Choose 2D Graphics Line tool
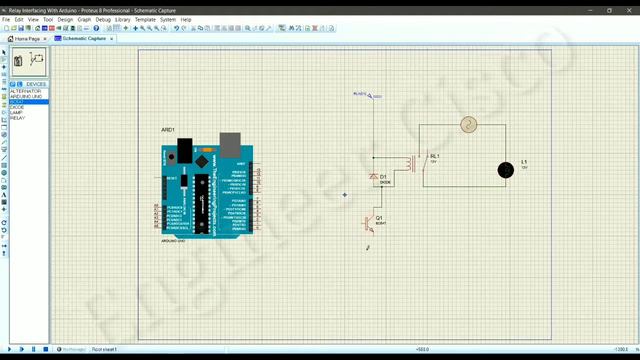 tap(4, 158)
